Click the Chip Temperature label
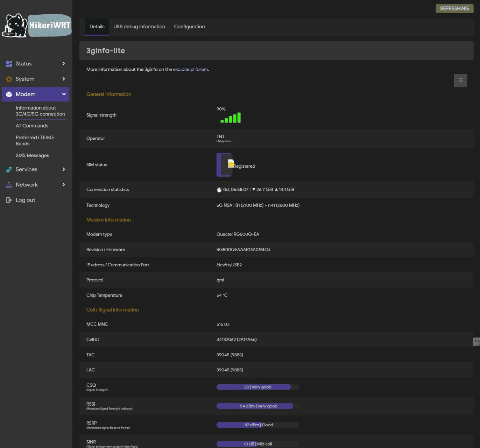This screenshot has height=448, width=480. (104, 295)
